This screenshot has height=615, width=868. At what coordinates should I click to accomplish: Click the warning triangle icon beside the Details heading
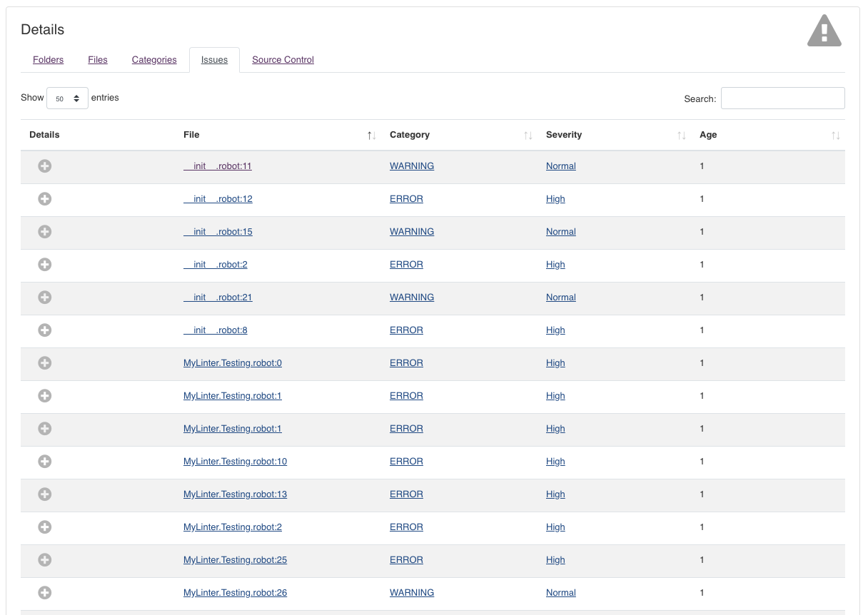824,31
